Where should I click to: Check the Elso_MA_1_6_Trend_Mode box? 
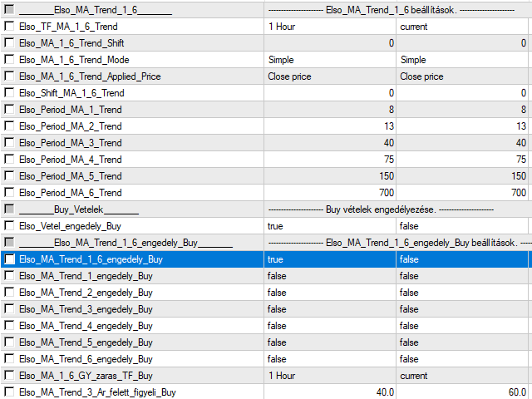point(9,59)
